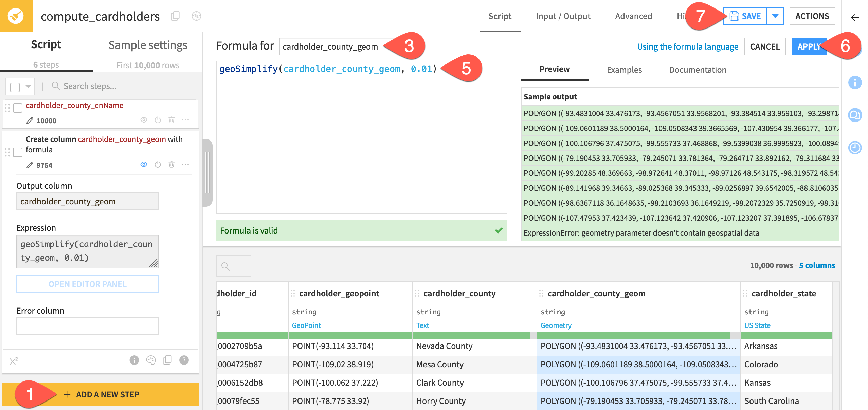The image size is (868, 410).
Task: Change the US State meaning of cardholder_state
Action: pyautogui.click(x=757, y=325)
